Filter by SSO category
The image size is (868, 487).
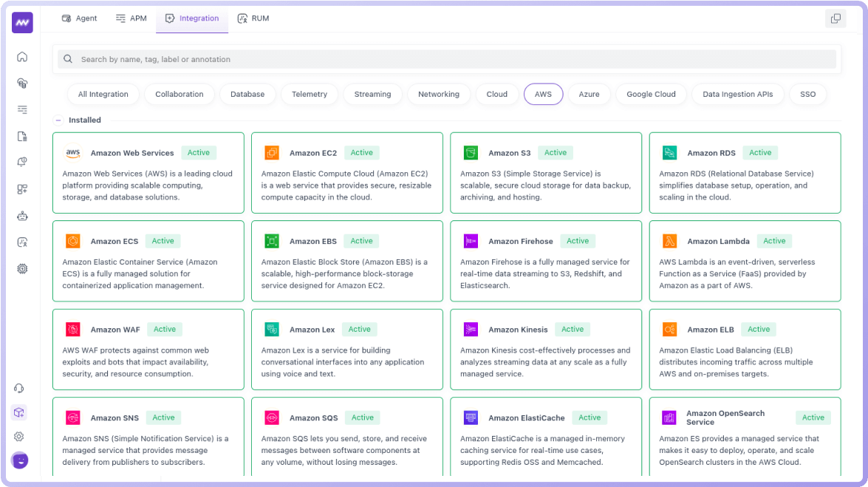tap(807, 94)
